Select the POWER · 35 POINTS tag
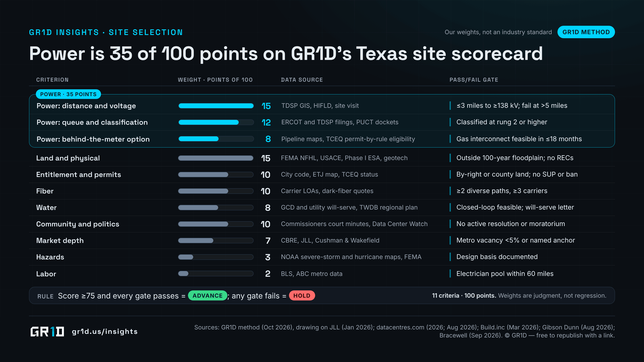This screenshot has width=644, height=362. [x=68, y=94]
